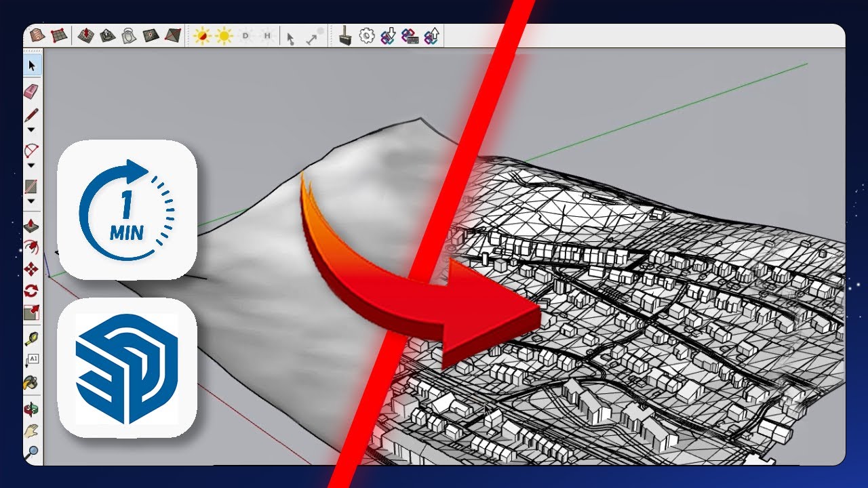The width and height of the screenshot is (868, 488).
Task: Select the Text label tool
Action: pyautogui.click(x=31, y=359)
